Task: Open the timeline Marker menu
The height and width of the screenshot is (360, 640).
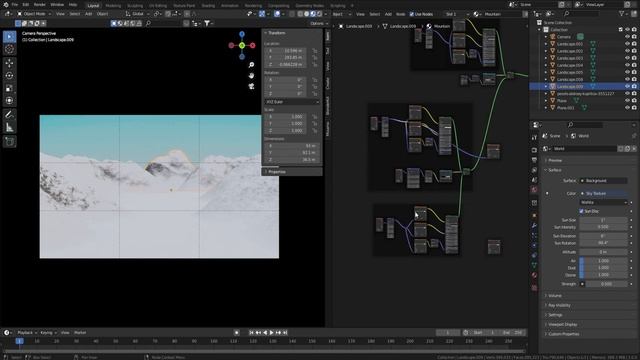Action: 80,333
